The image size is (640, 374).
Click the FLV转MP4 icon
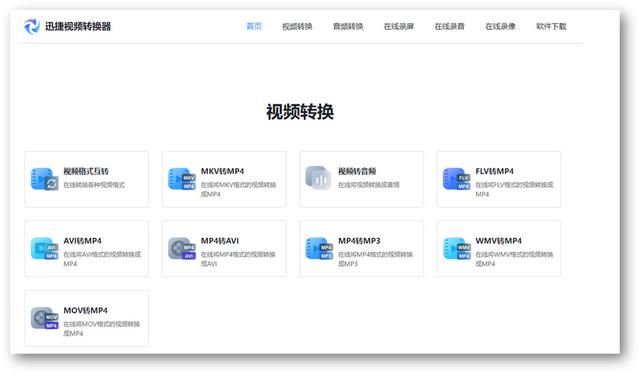click(x=456, y=179)
